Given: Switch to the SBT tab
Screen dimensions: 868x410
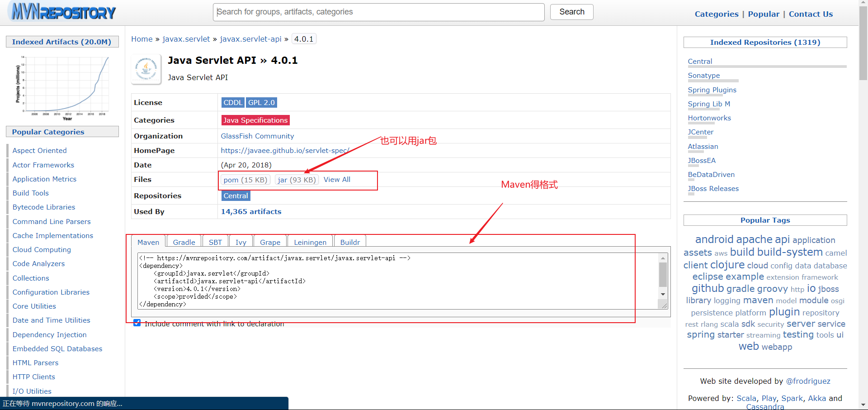Looking at the screenshot, I should pyautogui.click(x=215, y=242).
